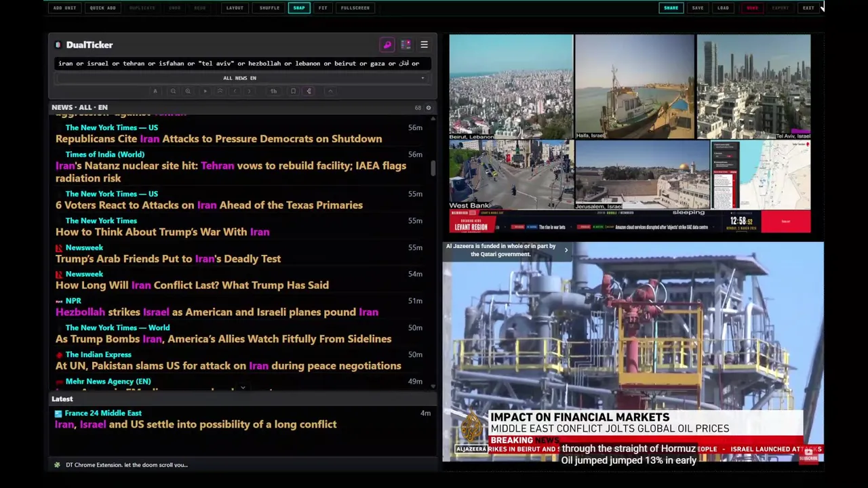The image size is (868, 488).
Task: Click the play ticker icon
Action: (x=205, y=91)
